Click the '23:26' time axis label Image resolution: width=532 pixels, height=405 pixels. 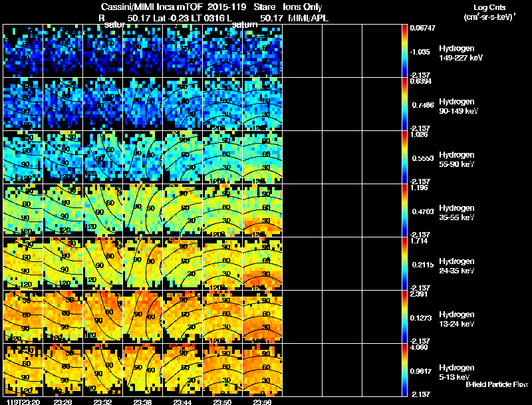click(63, 402)
